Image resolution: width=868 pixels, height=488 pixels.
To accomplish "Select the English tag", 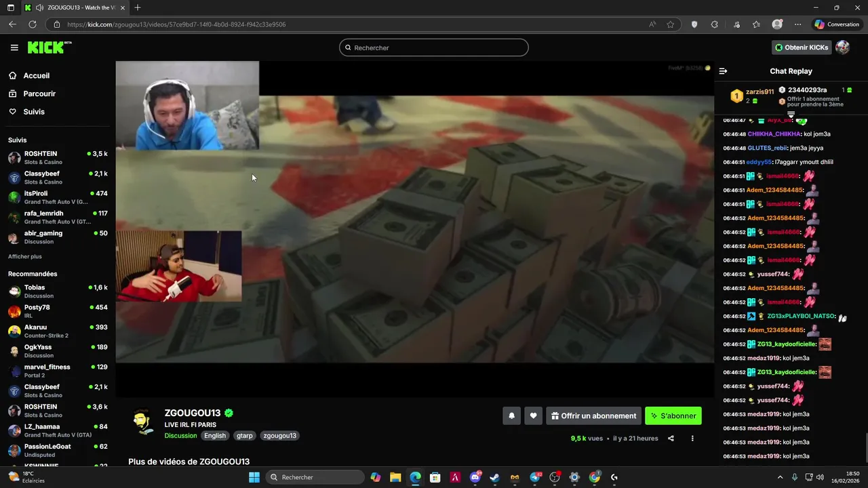I will [215, 436].
